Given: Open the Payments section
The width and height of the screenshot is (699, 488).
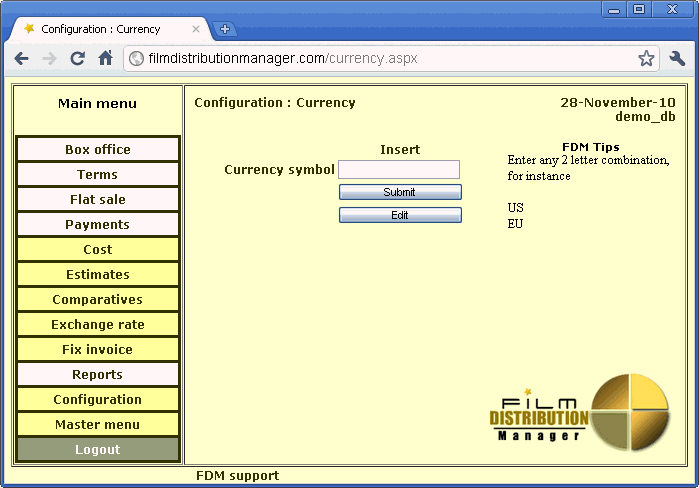Looking at the screenshot, I should (x=98, y=225).
